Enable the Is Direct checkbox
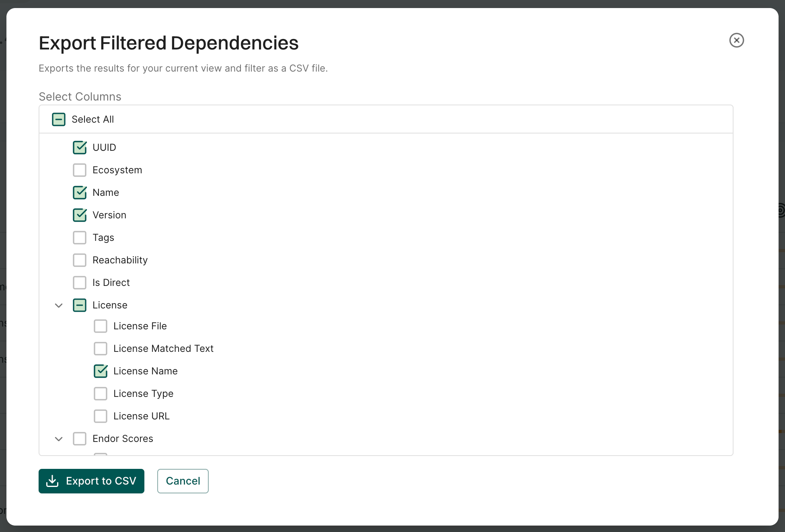 (x=80, y=282)
